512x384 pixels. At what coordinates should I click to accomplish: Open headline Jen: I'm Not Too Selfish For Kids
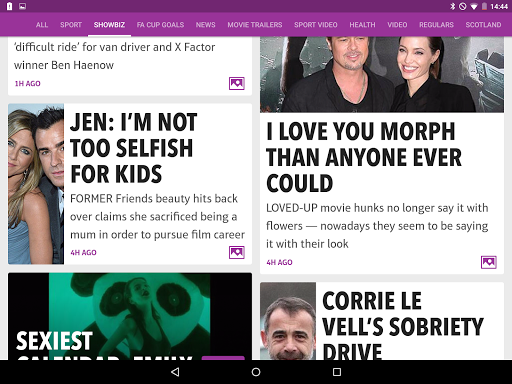(x=134, y=148)
